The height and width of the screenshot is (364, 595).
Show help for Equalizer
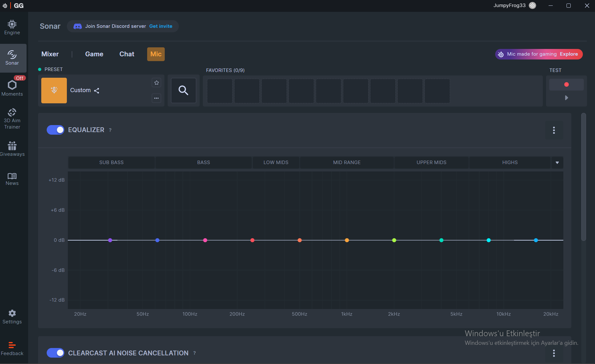coord(110,130)
